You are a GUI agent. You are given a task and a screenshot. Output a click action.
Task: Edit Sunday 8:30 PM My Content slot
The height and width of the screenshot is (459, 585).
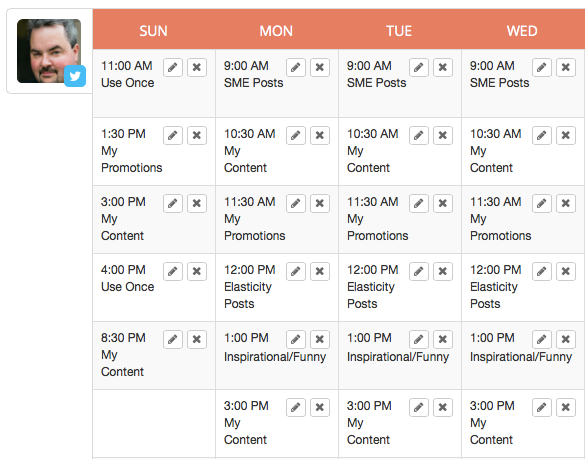[x=173, y=339]
